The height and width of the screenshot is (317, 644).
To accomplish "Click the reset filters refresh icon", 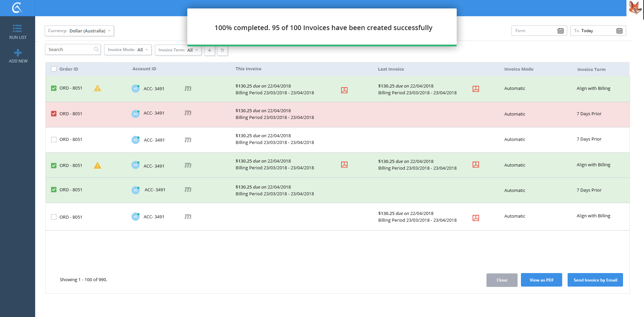I will [222, 50].
